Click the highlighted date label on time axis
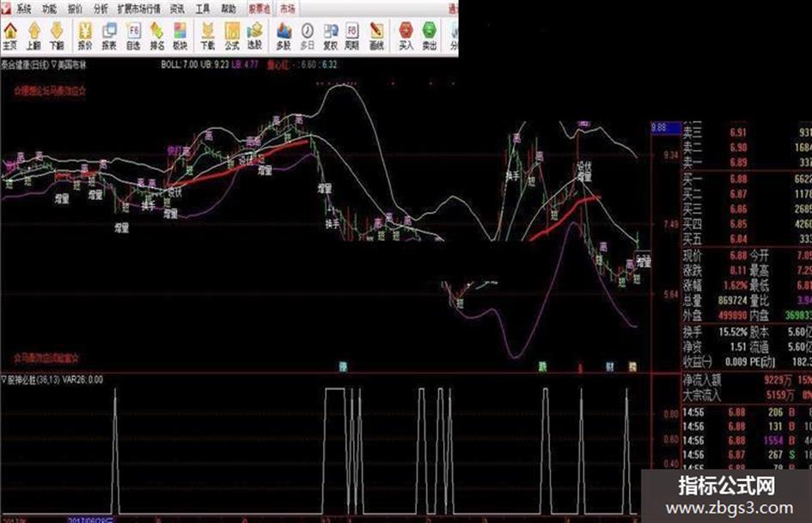 (89, 519)
